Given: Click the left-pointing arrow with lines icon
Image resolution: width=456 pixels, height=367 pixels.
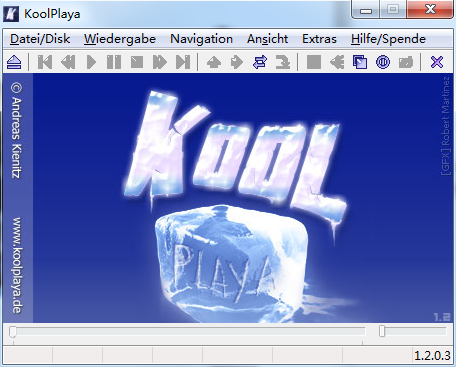Looking at the screenshot, I should [337, 62].
